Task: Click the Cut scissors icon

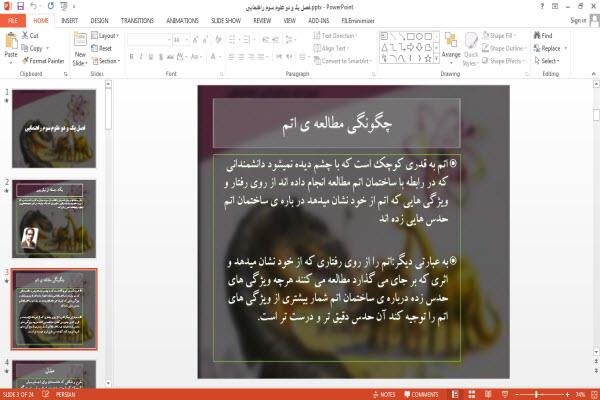Action: (25, 36)
